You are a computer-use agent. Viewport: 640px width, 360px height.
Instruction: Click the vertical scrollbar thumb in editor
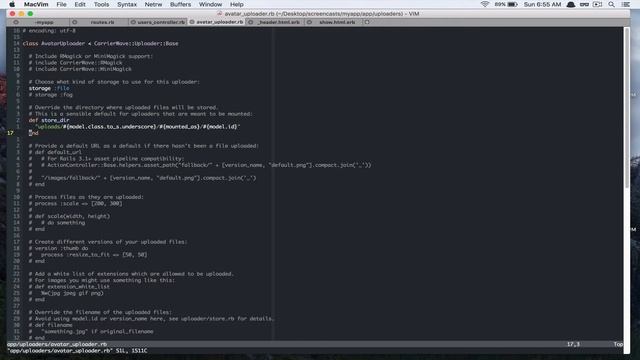[627, 107]
